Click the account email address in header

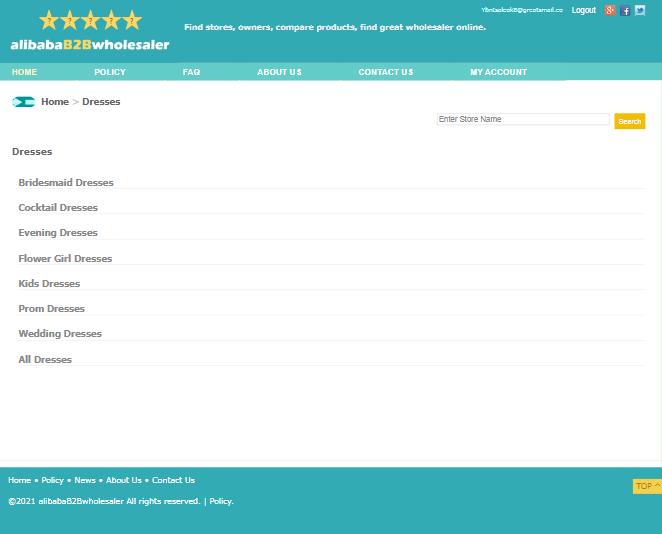pos(522,10)
